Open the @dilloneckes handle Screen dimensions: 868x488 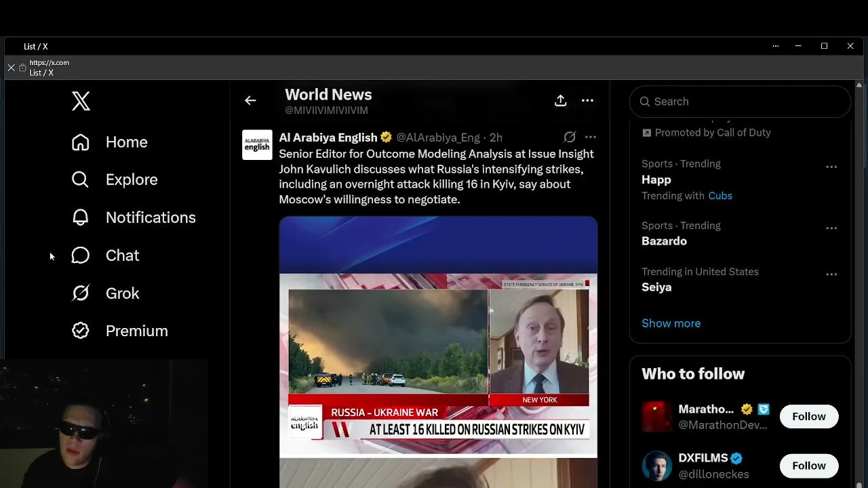pos(713,474)
